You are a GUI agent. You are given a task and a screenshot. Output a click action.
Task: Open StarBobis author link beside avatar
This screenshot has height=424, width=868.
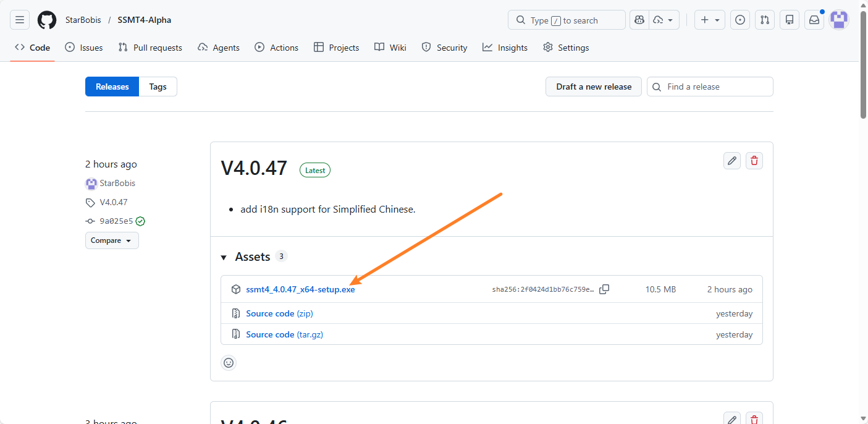click(117, 183)
